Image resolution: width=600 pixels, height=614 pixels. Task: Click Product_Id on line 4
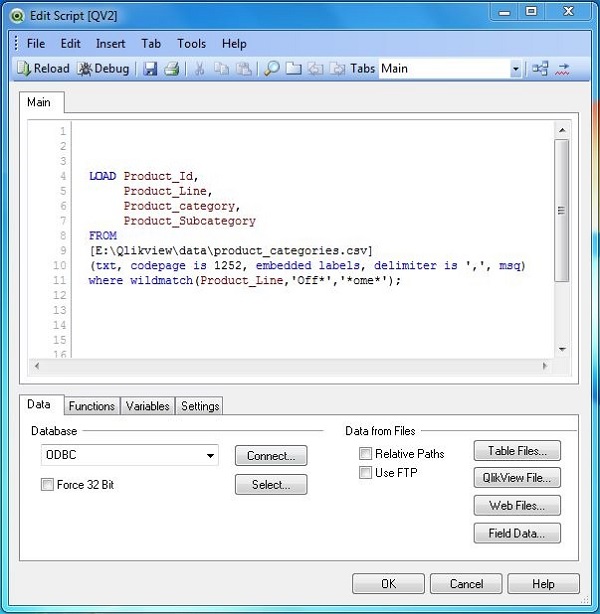pyautogui.click(x=159, y=176)
